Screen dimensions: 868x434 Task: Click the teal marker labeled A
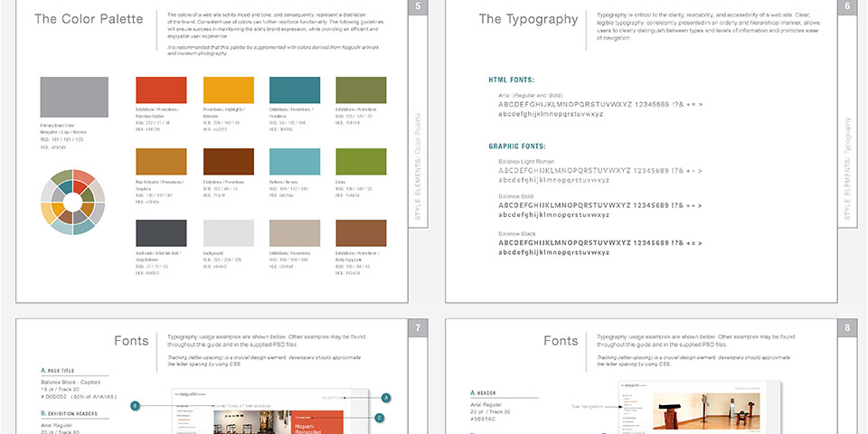coord(386,397)
